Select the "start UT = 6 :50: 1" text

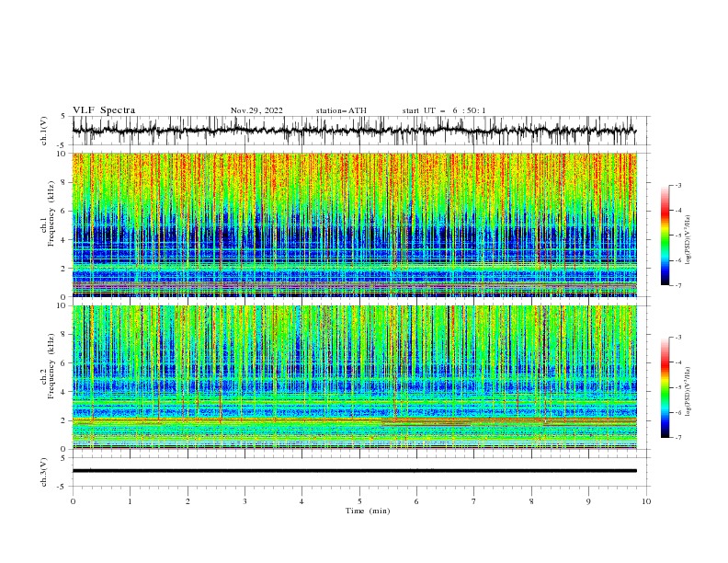444,110
